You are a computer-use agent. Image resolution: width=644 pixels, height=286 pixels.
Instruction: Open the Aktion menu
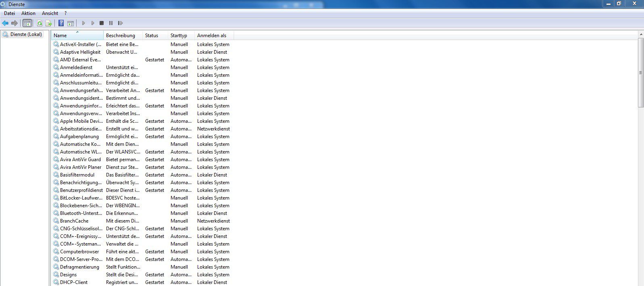[x=28, y=13]
